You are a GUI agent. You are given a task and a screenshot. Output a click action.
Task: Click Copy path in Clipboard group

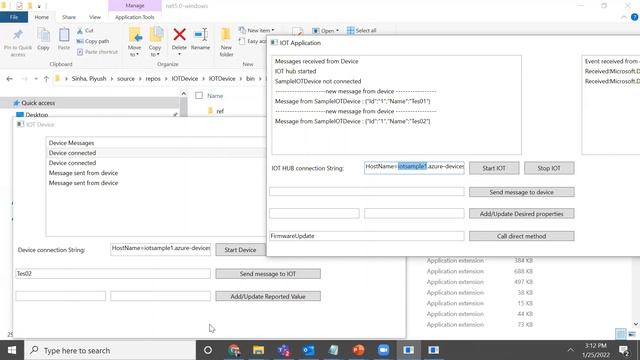pos(93,41)
